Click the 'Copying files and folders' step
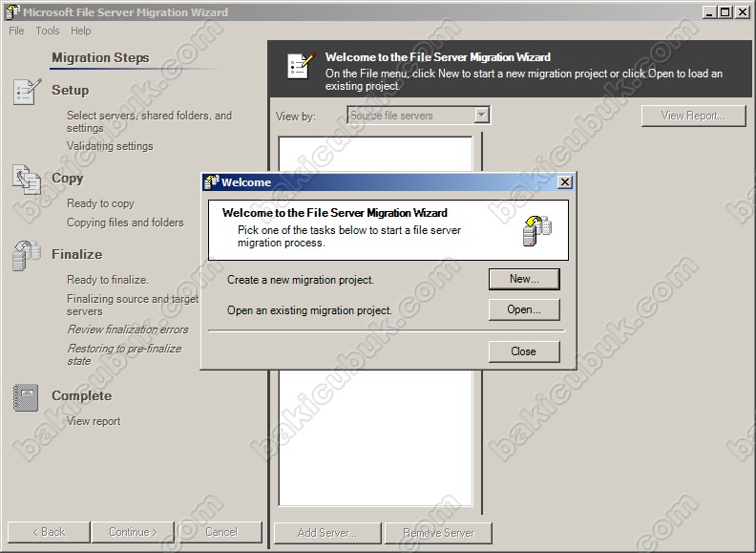Screen dimensions: 756x553 (125, 223)
